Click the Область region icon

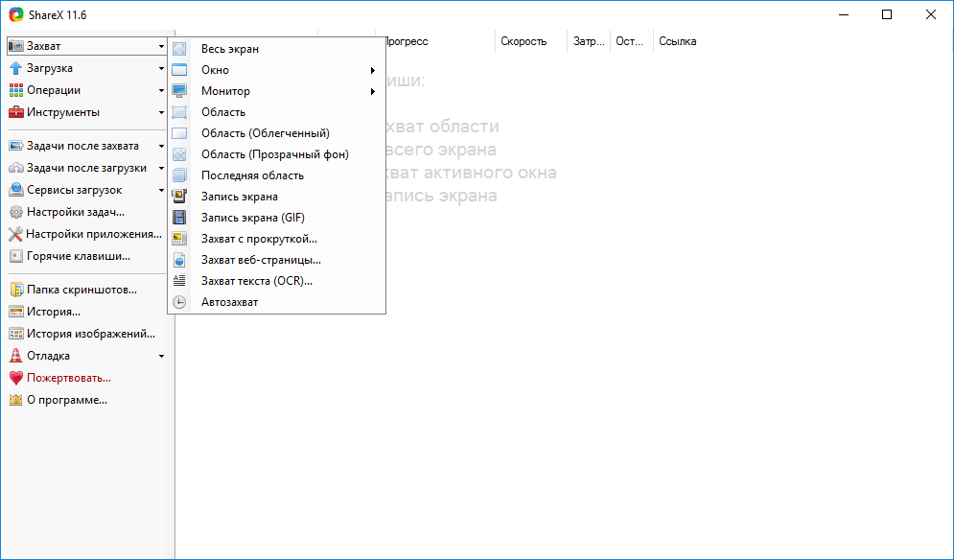179,112
